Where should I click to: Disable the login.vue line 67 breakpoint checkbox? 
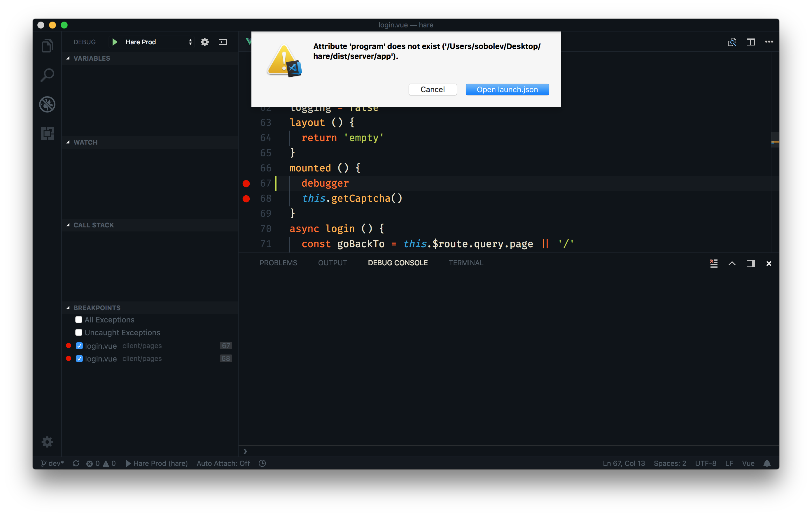pos(79,345)
